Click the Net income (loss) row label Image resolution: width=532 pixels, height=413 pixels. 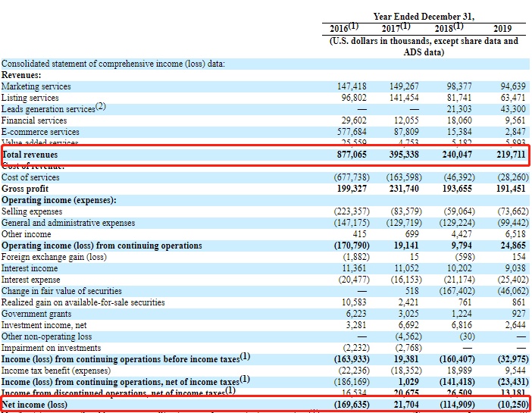[35, 405]
